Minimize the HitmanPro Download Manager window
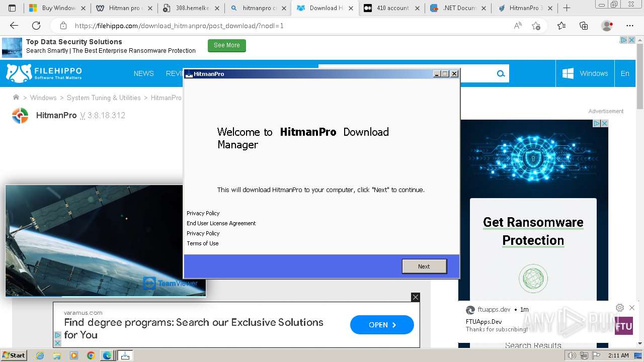 point(437,74)
